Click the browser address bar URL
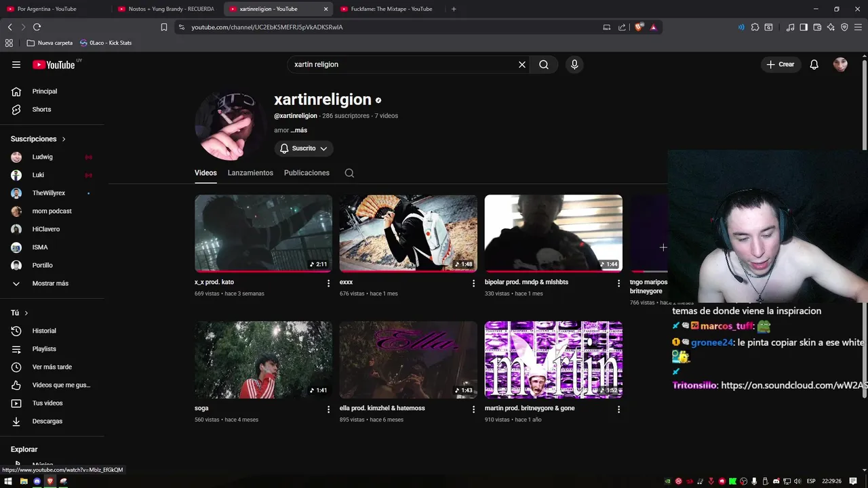The height and width of the screenshot is (488, 868). (x=267, y=27)
